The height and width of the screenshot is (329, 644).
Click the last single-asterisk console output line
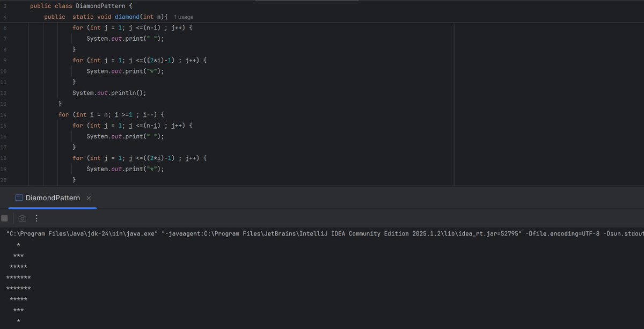pyautogui.click(x=19, y=321)
